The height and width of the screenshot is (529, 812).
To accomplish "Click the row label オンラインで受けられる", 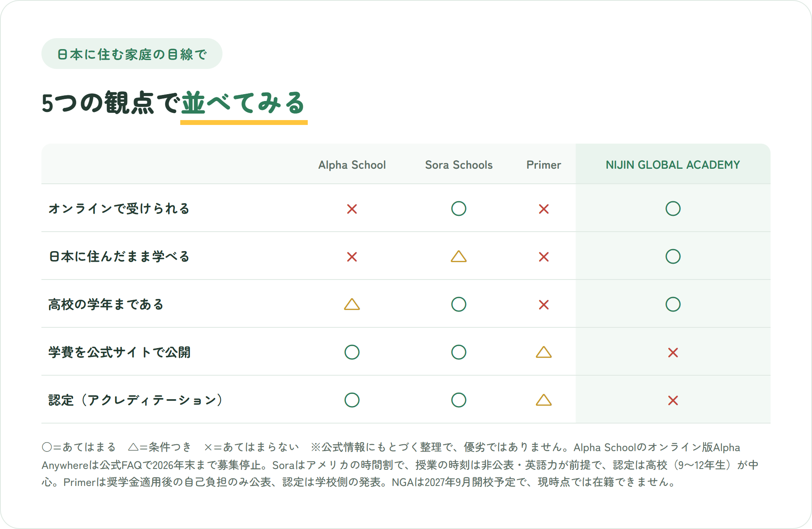I will (119, 209).
